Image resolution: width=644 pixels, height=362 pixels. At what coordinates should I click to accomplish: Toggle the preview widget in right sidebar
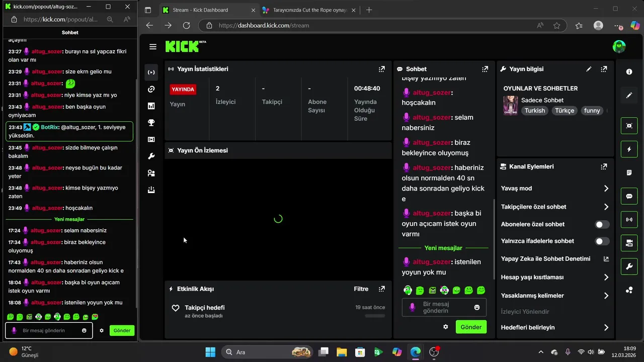click(629, 126)
